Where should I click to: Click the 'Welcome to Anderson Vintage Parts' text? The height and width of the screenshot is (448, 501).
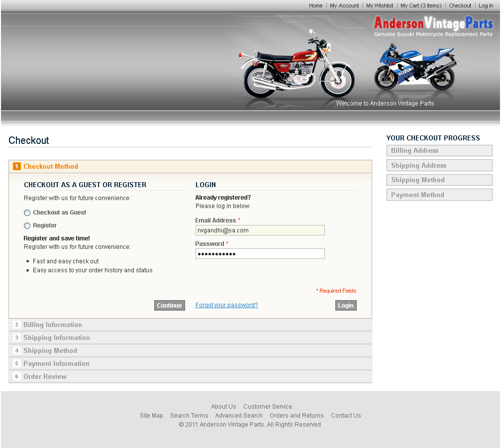pos(385,103)
